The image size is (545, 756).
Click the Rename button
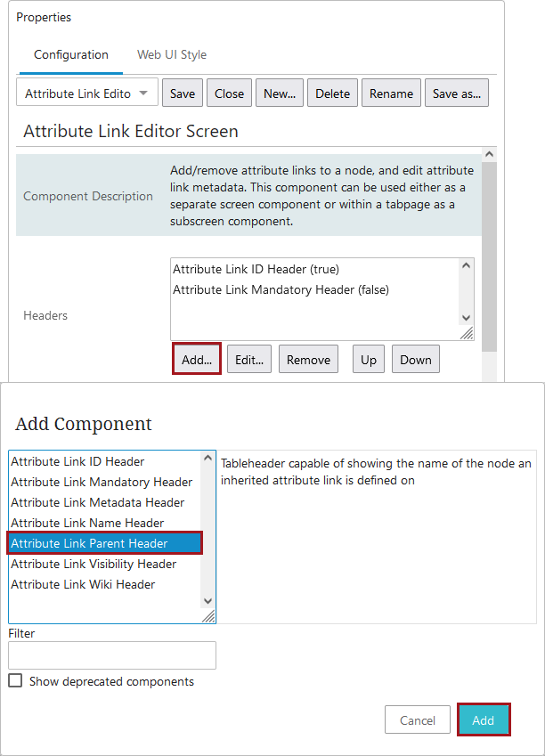click(391, 93)
